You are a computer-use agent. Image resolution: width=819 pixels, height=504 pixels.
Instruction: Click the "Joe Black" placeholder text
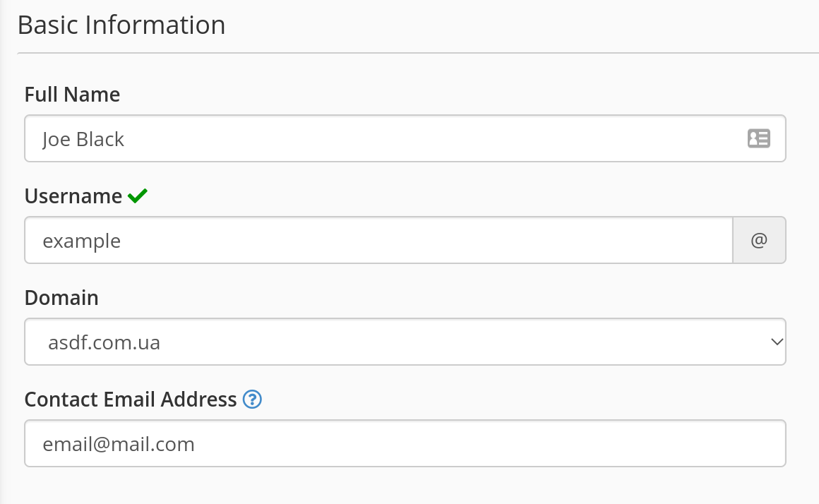click(83, 139)
